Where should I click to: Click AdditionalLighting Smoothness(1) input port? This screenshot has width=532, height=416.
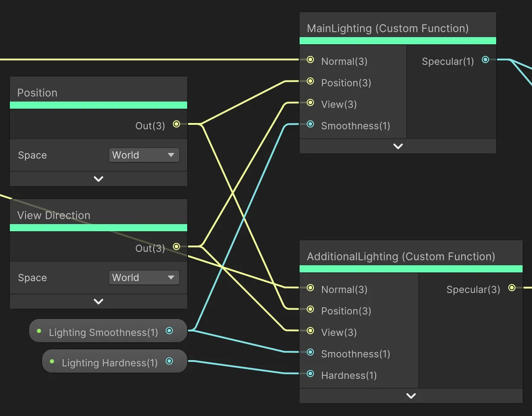pyautogui.click(x=310, y=352)
